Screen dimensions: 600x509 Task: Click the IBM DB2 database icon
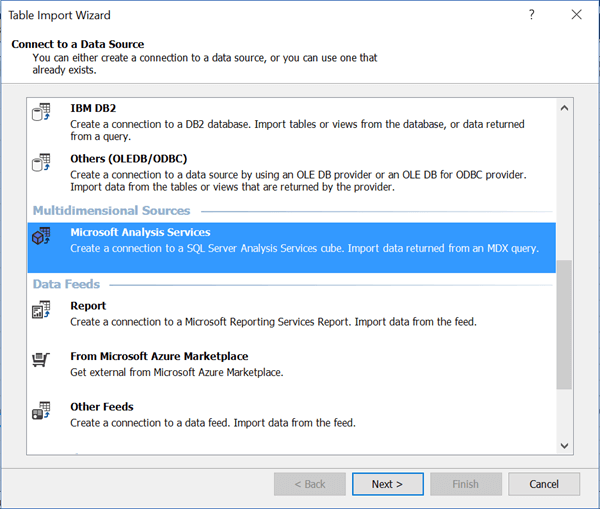[42, 112]
